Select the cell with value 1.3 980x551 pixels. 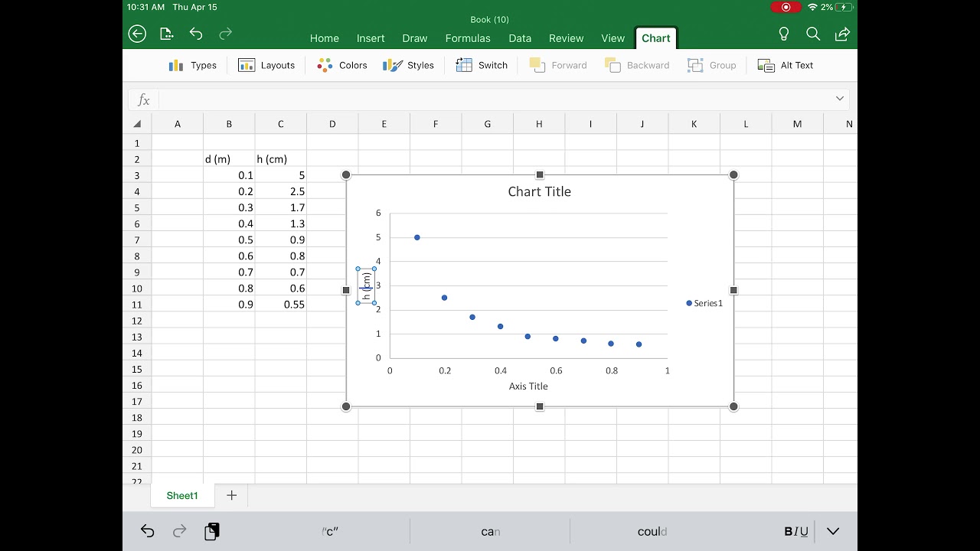[x=281, y=223]
